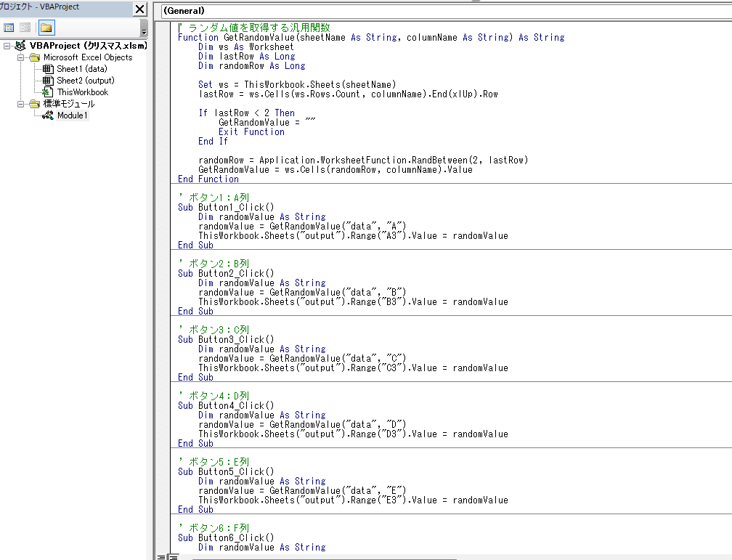Click the 'Sub Button4_Click()' line
The width and height of the screenshot is (732, 560).
click(226, 406)
